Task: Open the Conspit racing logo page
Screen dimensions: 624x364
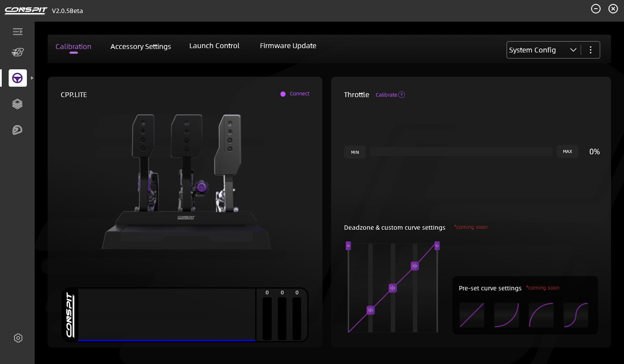Action: 17,52
